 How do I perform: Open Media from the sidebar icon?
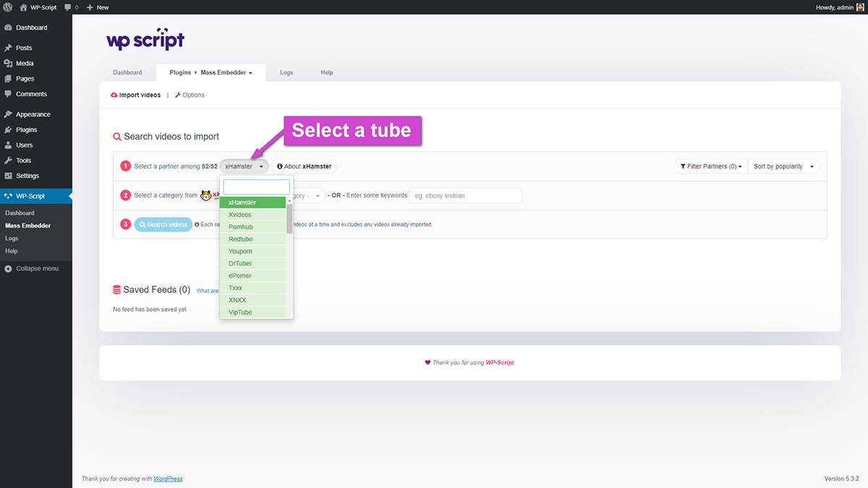coord(8,64)
